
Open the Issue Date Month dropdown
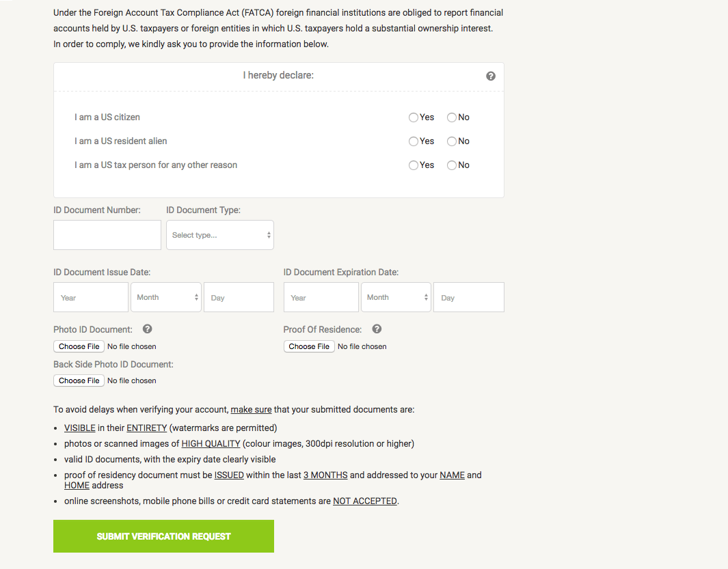(166, 297)
